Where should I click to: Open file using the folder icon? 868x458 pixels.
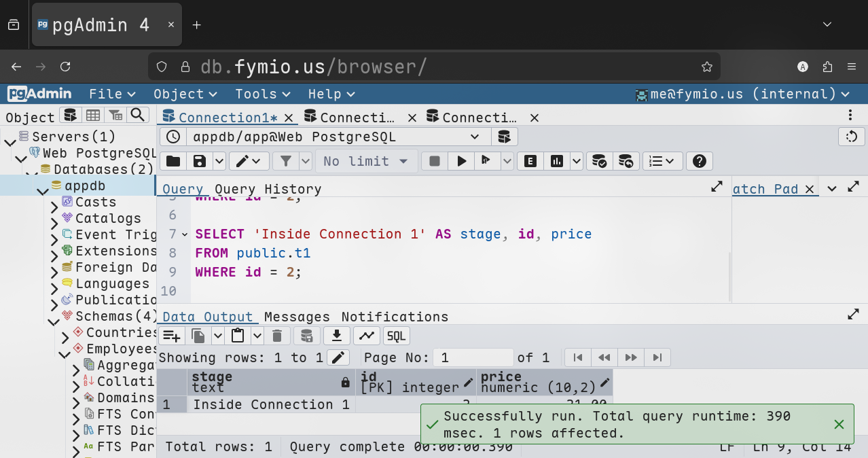(x=173, y=161)
